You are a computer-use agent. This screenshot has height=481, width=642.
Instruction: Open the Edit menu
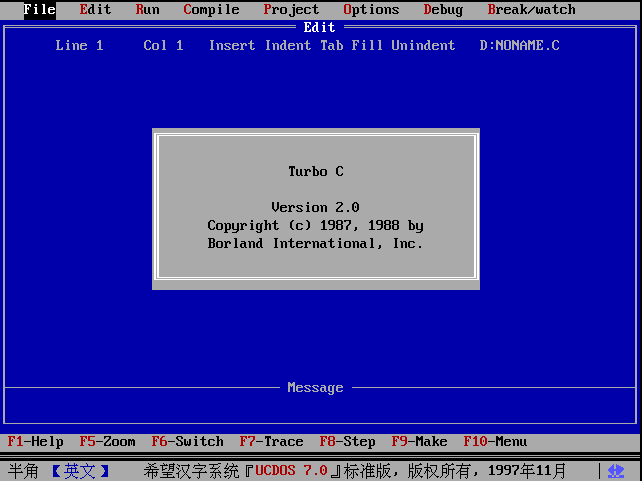point(95,9)
